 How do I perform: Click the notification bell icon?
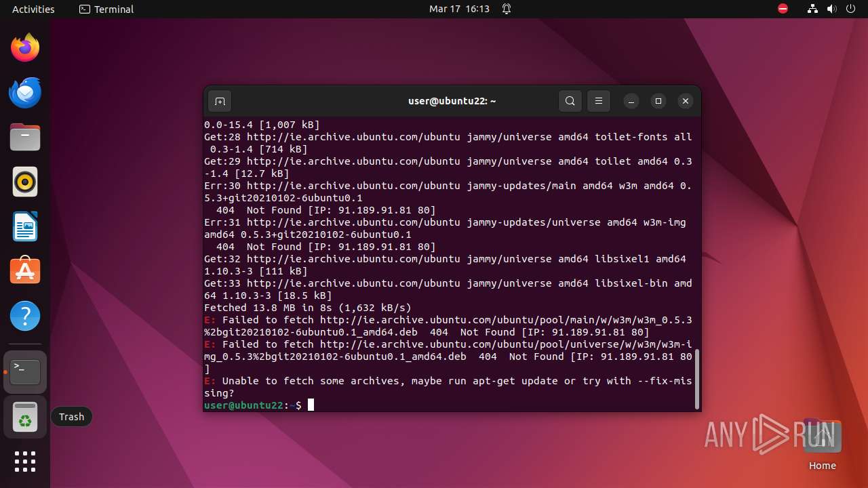pyautogui.click(x=507, y=9)
